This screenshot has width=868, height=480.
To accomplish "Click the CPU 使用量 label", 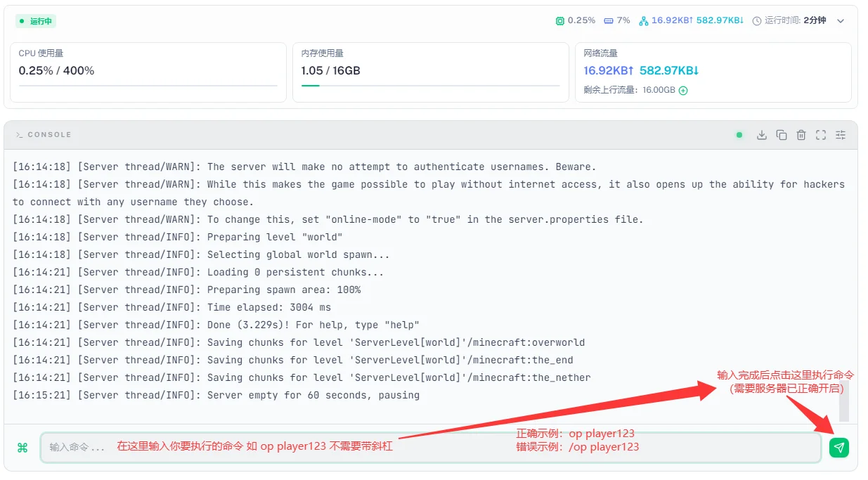I will coord(41,53).
